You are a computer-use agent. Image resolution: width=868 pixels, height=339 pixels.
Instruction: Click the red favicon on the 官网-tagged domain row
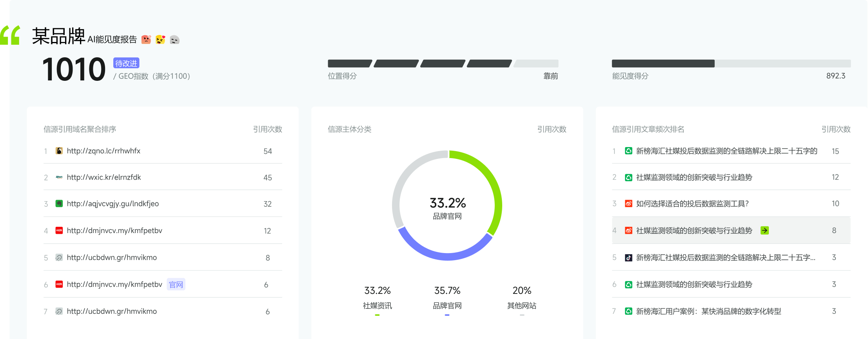coord(59,284)
